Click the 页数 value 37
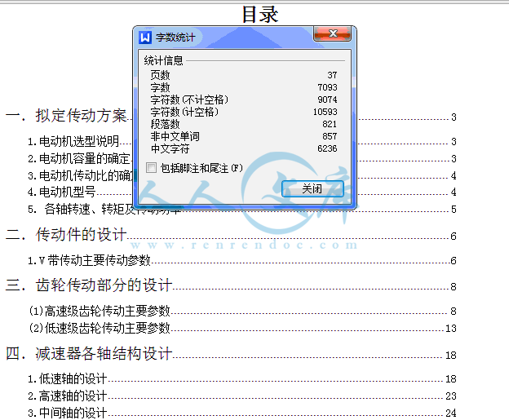Screen dimensions: 509x420 click(332, 75)
